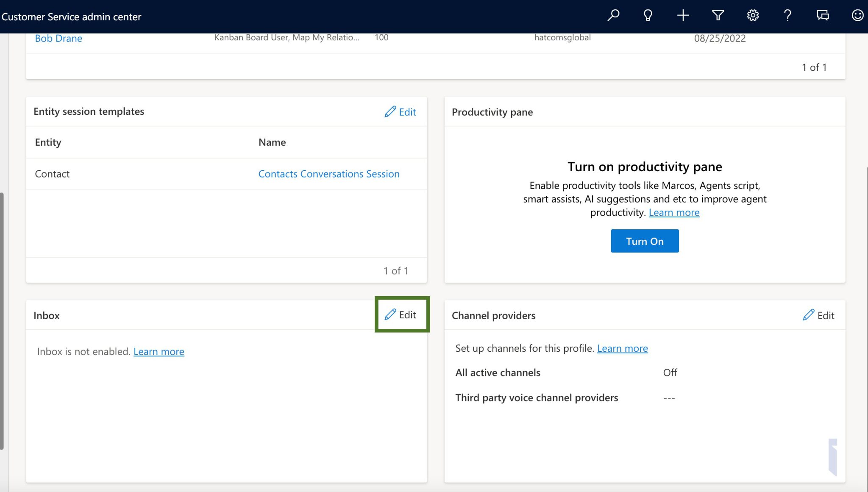Open the Teams chat icon
This screenshot has width=868, height=492.
point(822,15)
